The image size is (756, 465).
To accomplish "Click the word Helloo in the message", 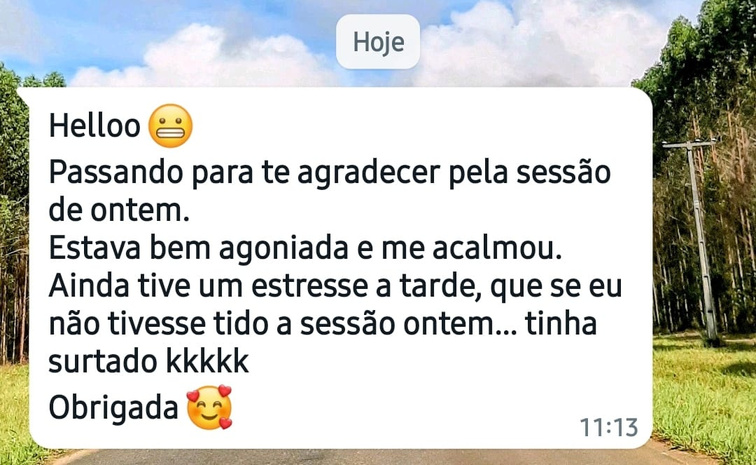I will tap(94, 126).
